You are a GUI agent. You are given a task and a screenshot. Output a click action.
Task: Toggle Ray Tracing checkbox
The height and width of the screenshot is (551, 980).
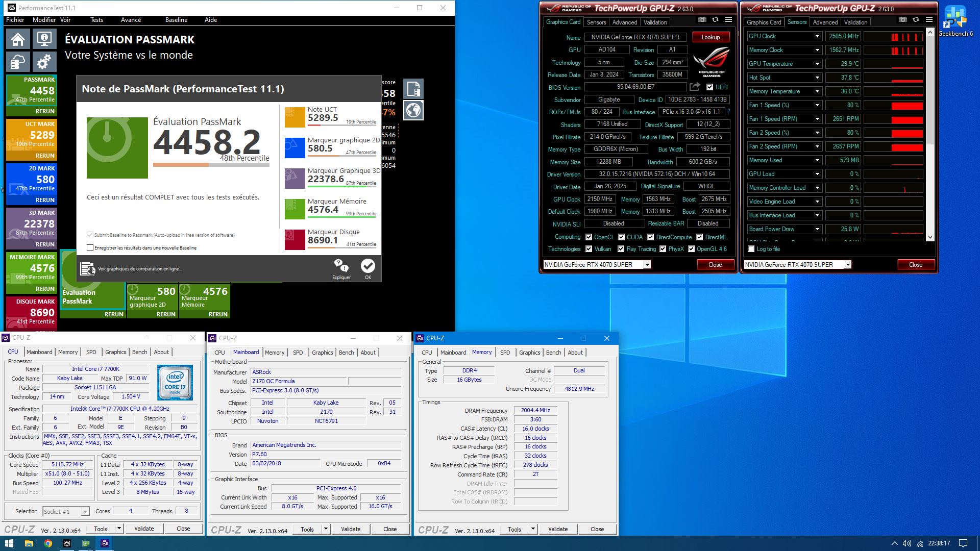621,249
